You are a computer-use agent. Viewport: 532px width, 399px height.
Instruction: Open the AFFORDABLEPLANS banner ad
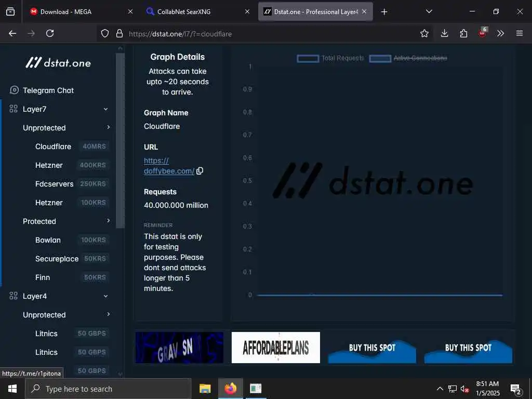pos(276,348)
